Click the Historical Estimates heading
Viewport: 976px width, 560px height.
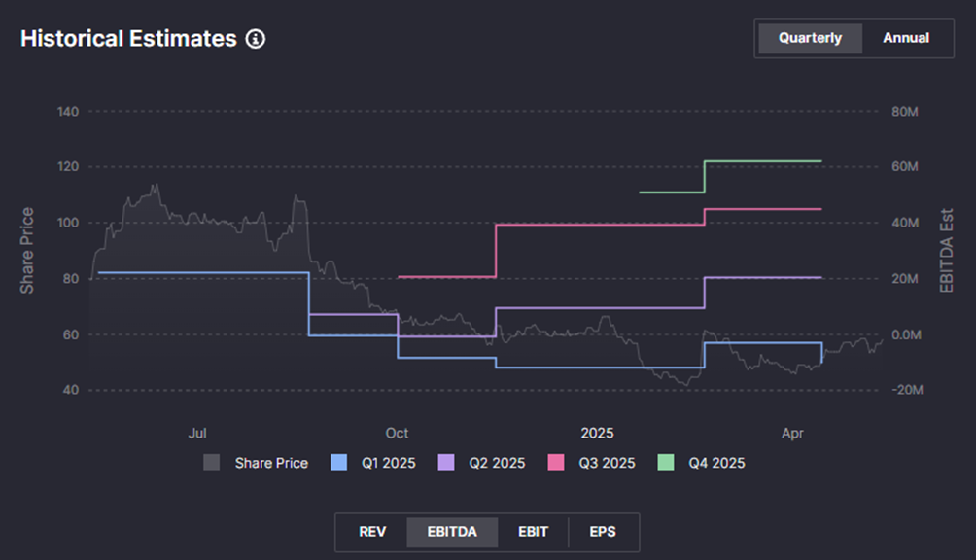point(128,39)
